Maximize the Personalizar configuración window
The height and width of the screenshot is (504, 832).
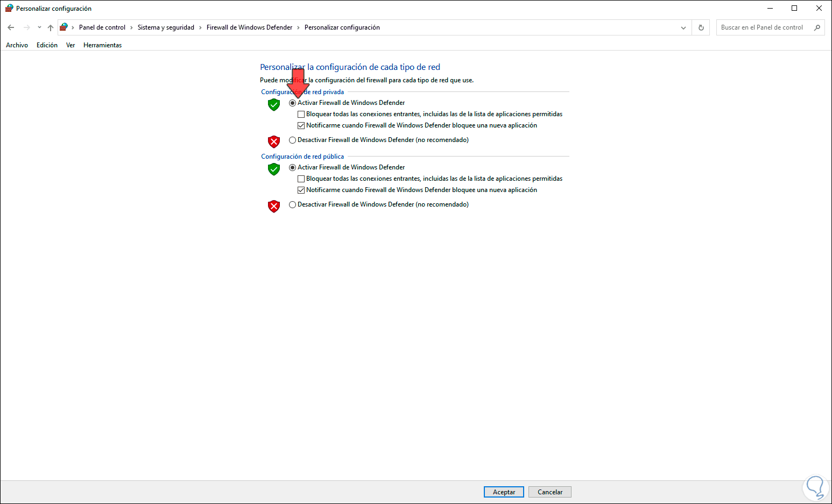tap(794, 8)
